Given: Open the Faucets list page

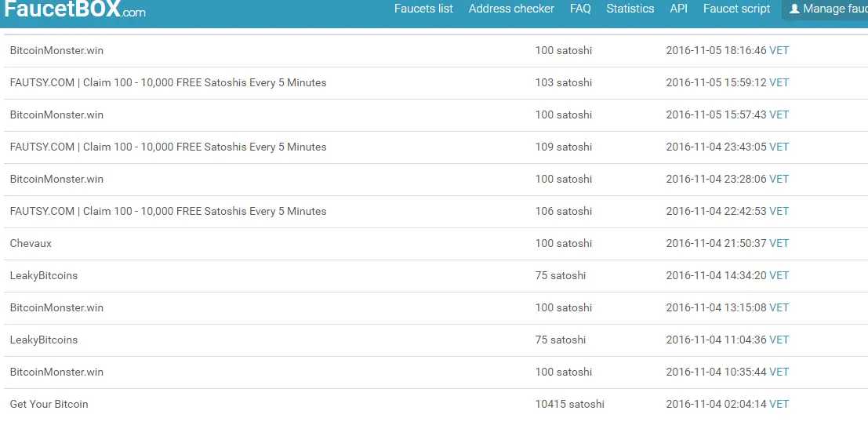Looking at the screenshot, I should [423, 9].
